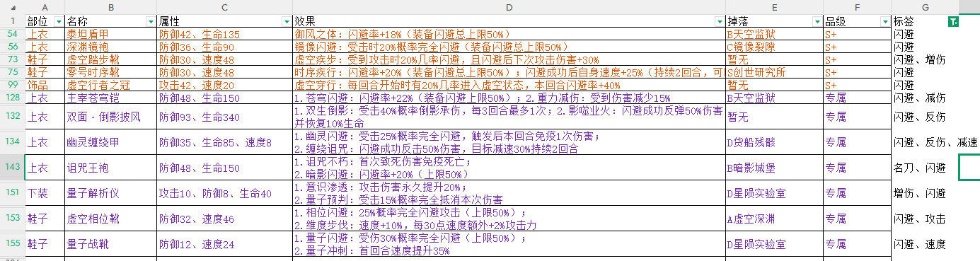Click the effect cell starting with 诅咒不朽
The width and height of the screenshot is (980, 261).
509,168
